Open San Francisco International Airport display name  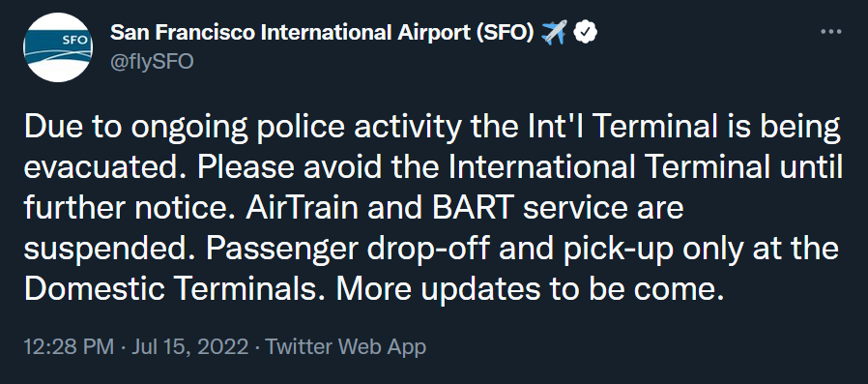pyautogui.click(x=322, y=33)
